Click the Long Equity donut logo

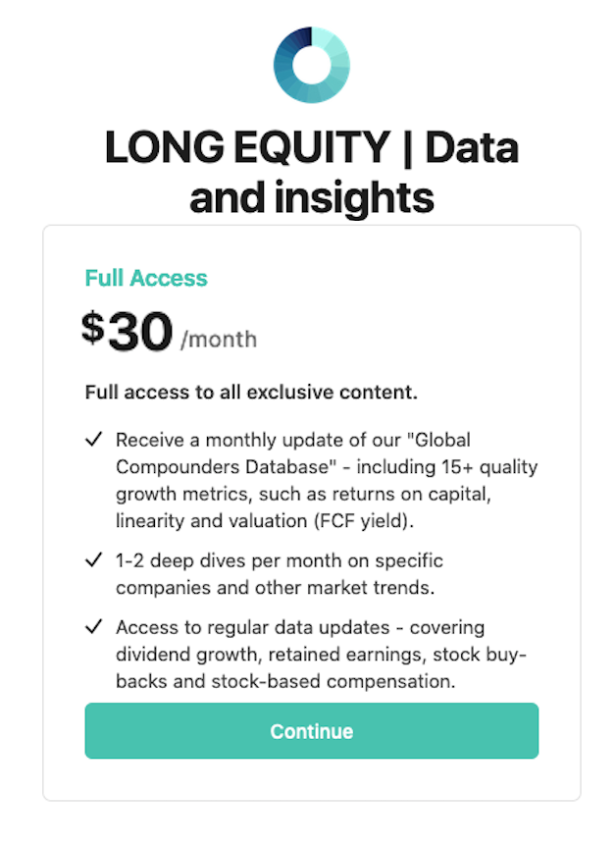click(x=311, y=65)
